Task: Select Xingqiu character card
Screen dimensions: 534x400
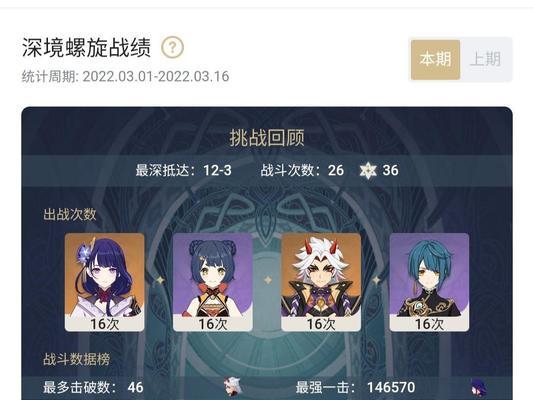Action: (429, 282)
